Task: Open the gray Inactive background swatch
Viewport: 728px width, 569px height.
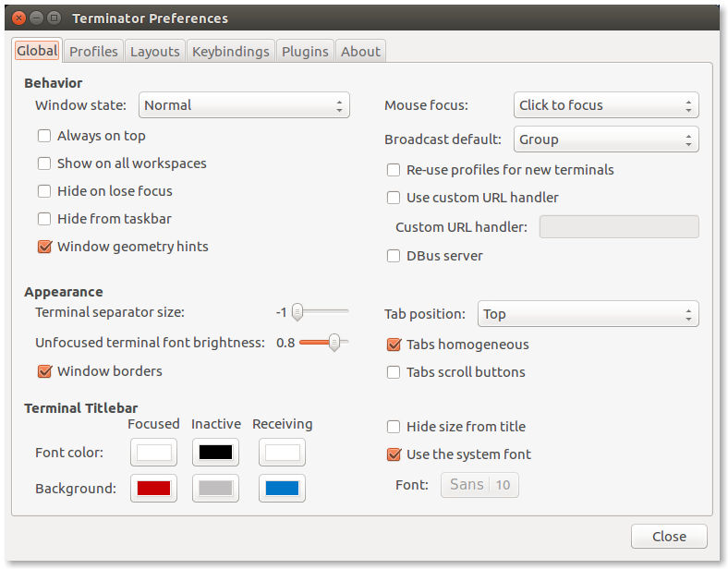Action: (215, 489)
